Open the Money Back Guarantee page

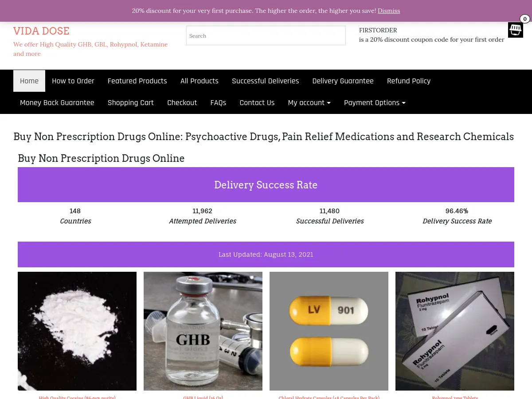coord(57,102)
